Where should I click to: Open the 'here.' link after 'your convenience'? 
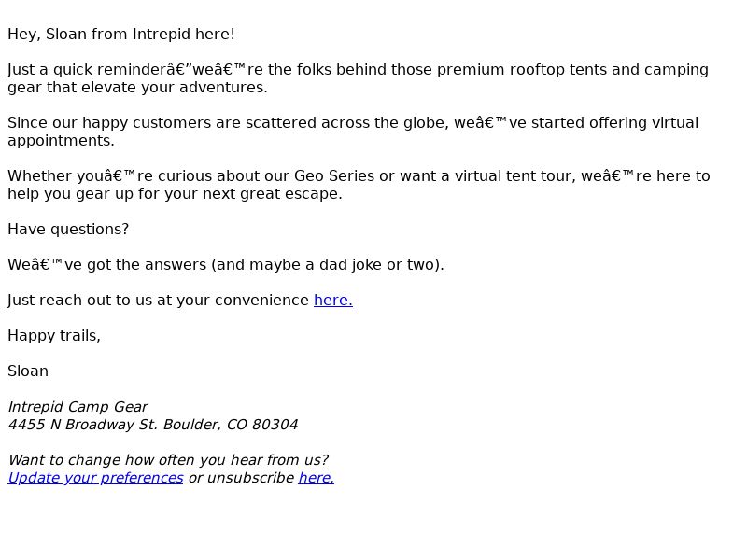coord(333,301)
